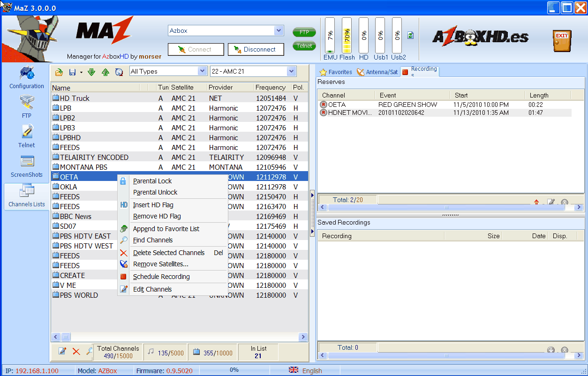Click the green down arrow toolbar icon

tap(91, 72)
